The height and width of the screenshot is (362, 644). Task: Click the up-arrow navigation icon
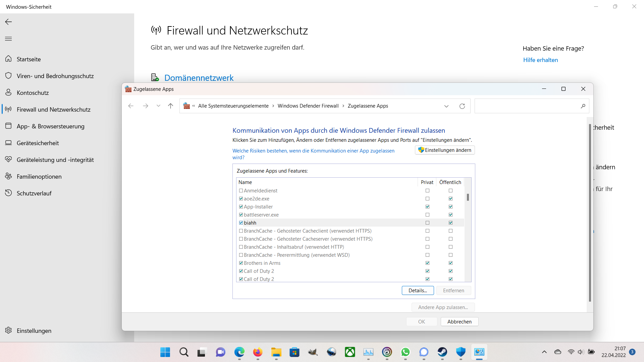(170, 106)
